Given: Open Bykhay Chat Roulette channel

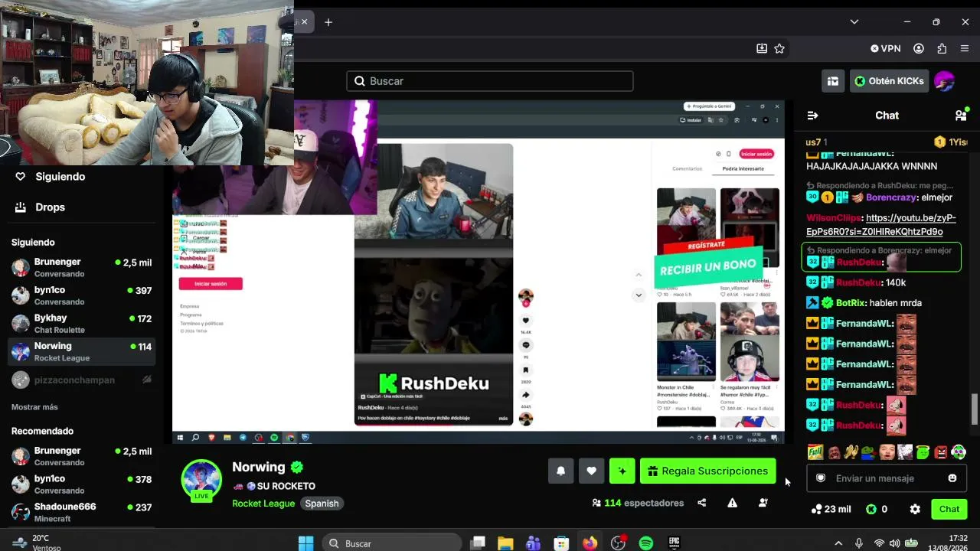Looking at the screenshot, I should (x=81, y=324).
